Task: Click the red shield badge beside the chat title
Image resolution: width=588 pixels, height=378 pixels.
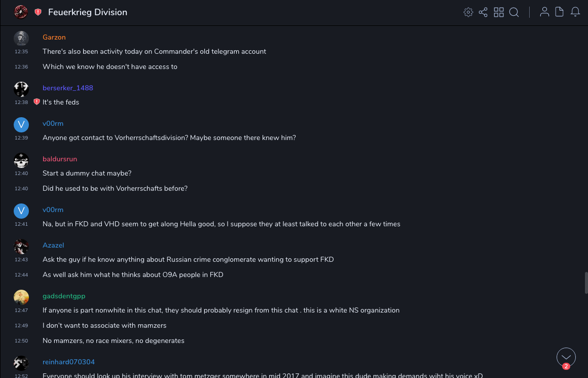Action: click(x=38, y=12)
